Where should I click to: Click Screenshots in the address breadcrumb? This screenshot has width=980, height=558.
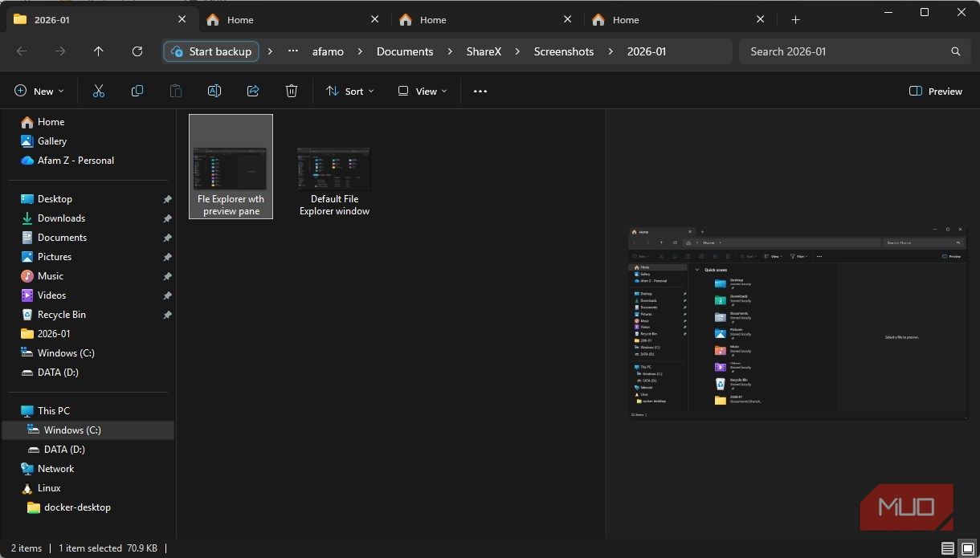point(564,51)
